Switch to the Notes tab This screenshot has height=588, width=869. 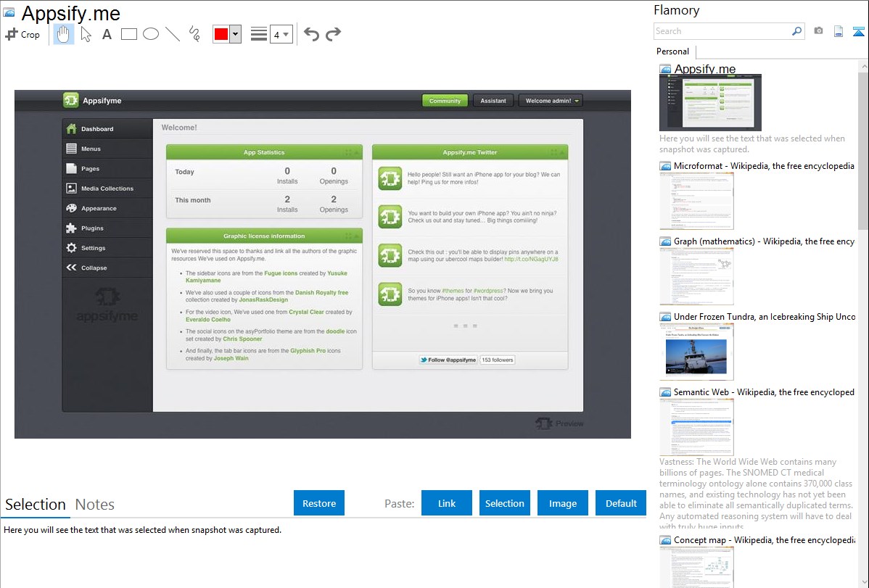95,505
